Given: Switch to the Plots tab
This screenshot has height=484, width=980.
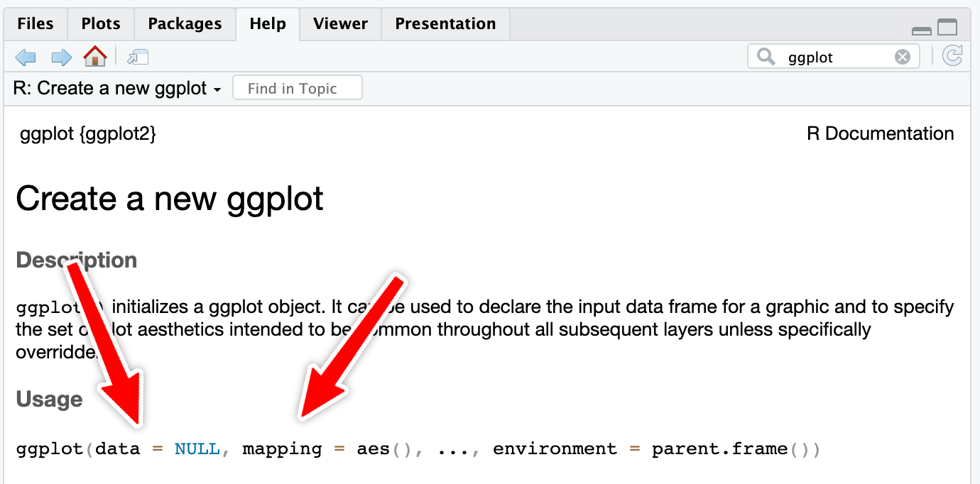Looking at the screenshot, I should (101, 24).
